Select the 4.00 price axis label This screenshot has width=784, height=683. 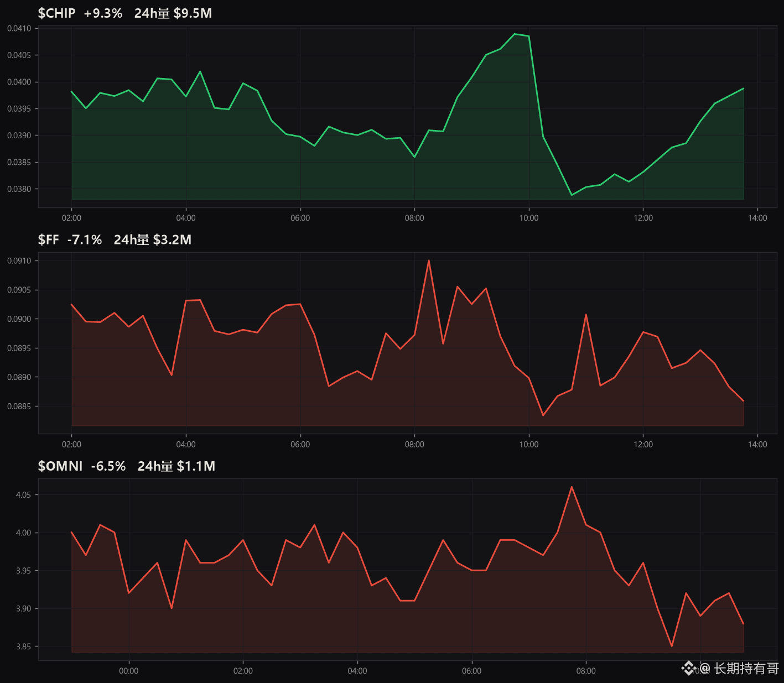(x=23, y=533)
